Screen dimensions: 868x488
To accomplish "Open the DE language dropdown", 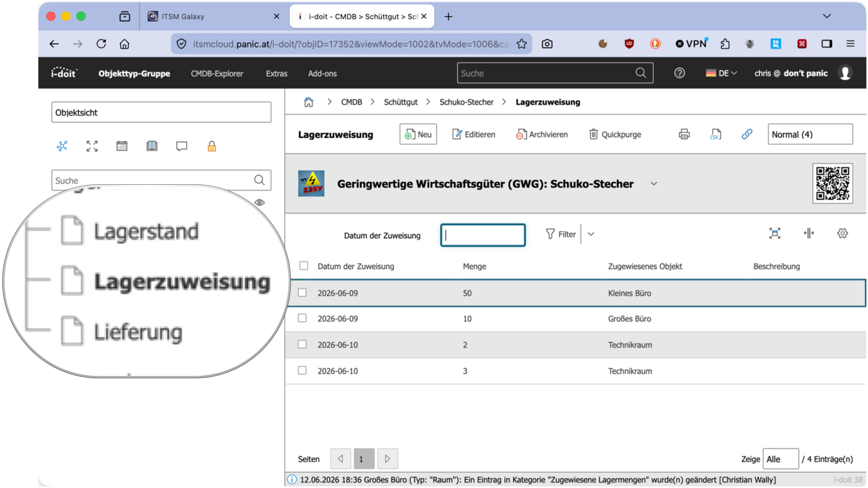I will (x=721, y=73).
